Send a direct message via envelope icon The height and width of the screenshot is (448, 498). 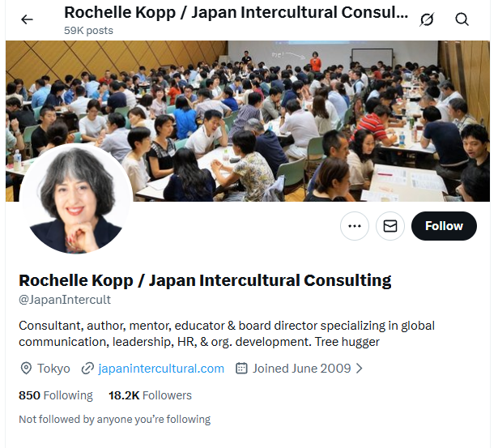390,226
